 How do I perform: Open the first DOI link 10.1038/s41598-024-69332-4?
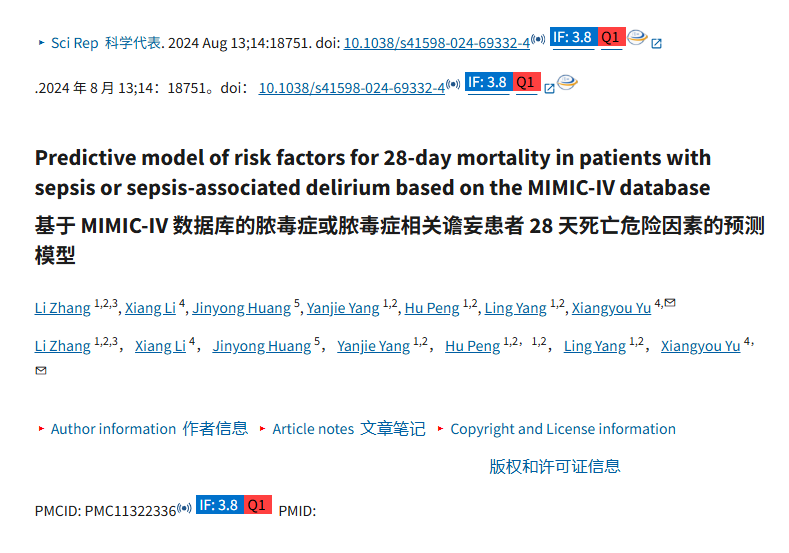pyautogui.click(x=437, y=43)
